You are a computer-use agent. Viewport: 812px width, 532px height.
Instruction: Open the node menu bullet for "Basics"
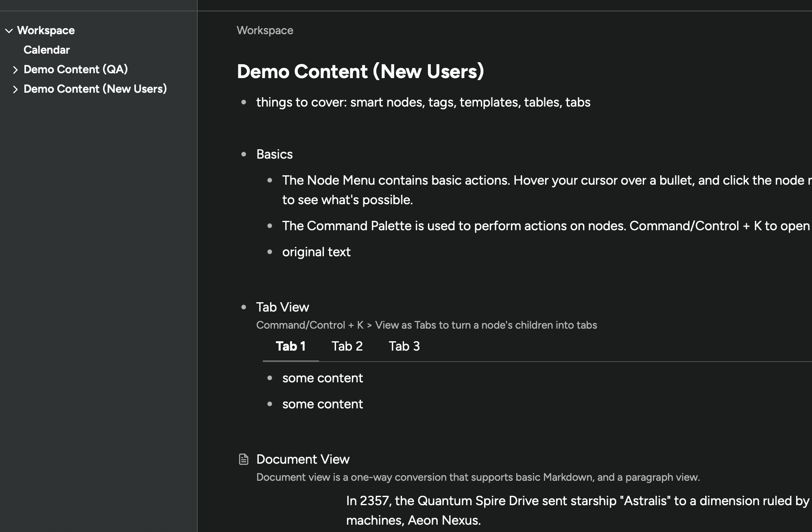pos(244,155)
